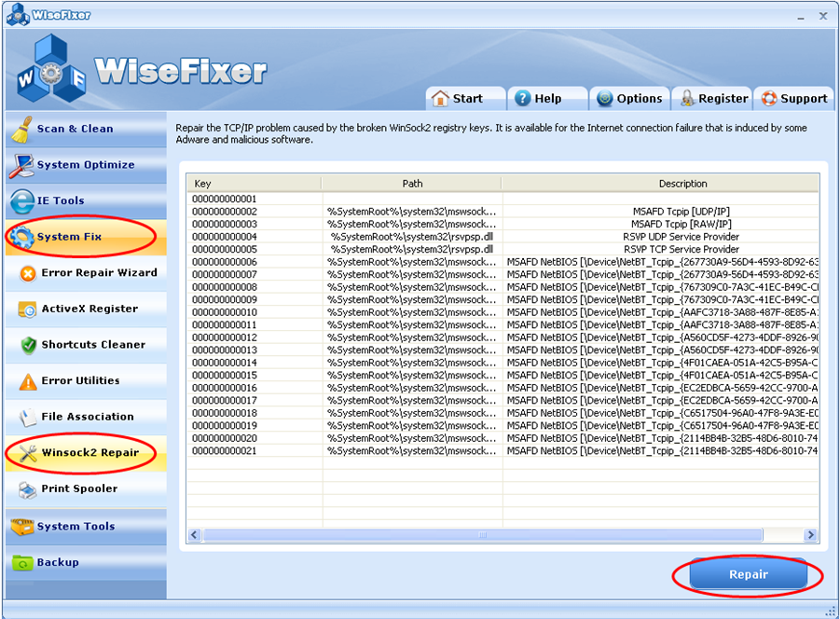The height and width of the screenshot is (619, 840).
Task: Click the horizontal scrollbar right arrow
Action: [x=810, y=535]
